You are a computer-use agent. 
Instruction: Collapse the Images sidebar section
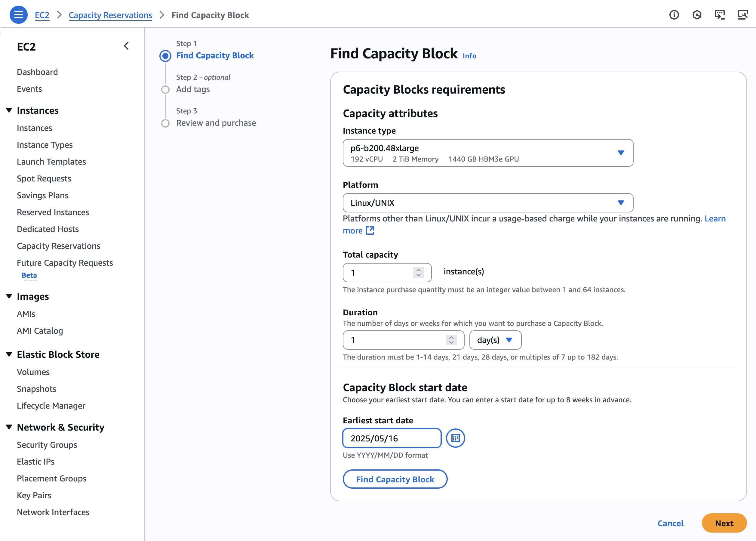point(9,296)
